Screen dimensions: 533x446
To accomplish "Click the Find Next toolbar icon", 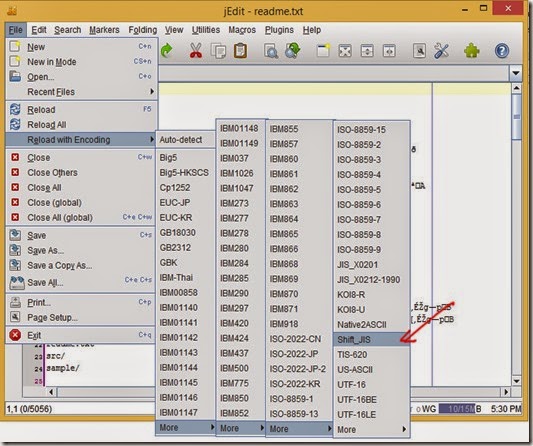I will [292, 51].
